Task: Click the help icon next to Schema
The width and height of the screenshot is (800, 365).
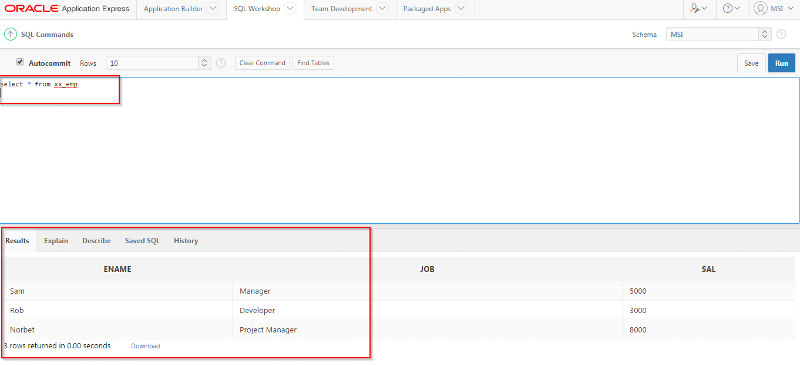Action: (781, 35)
